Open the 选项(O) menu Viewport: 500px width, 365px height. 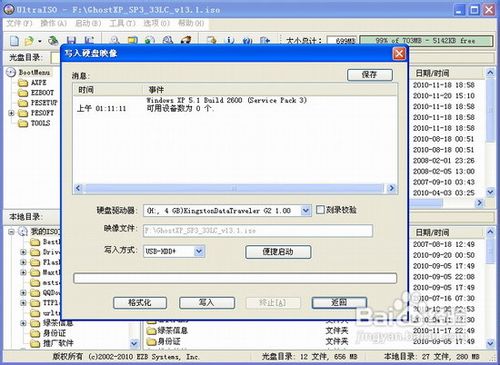pyautogui.click(x=156, y=23)
